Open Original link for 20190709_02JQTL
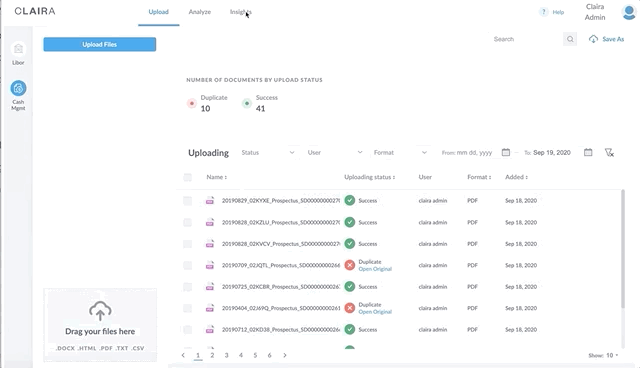 [375, 269]
